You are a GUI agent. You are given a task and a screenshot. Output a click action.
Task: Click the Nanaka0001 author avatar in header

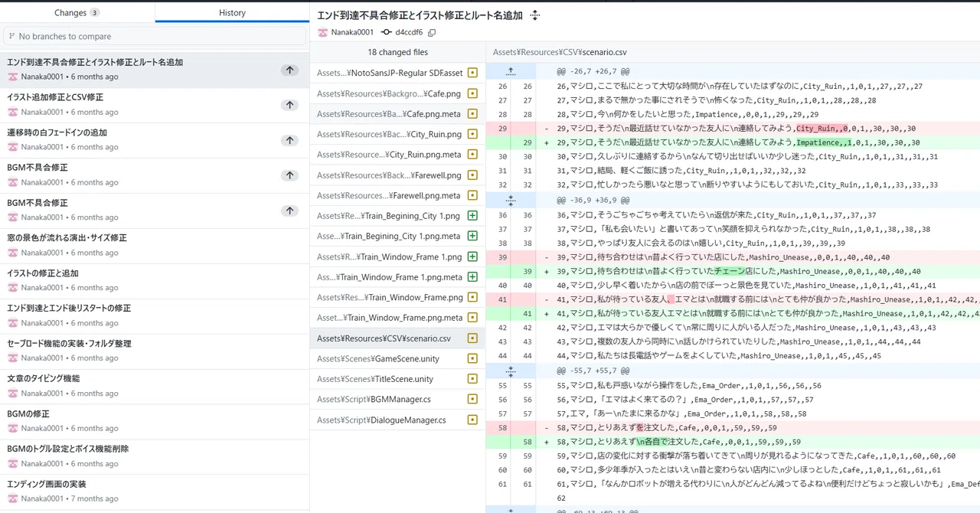pyautogui.click(x=323, y=32)
